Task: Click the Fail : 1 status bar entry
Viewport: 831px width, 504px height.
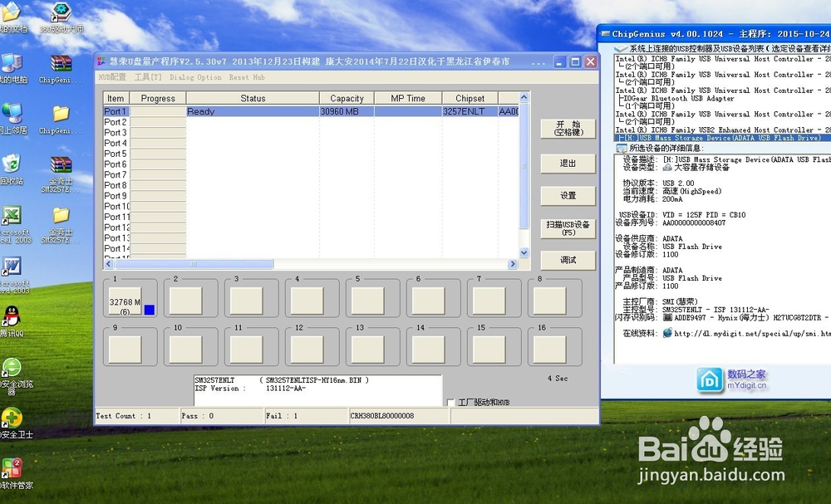Action: [306, 416]
